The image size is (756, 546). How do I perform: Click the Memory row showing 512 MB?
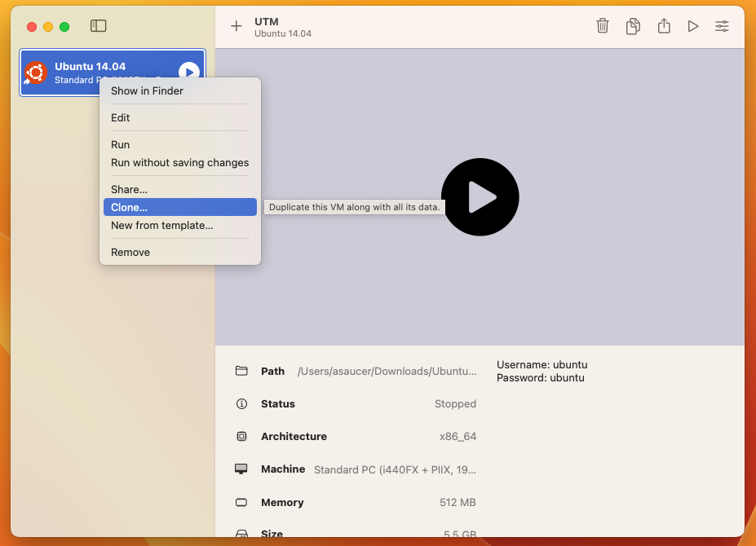355,503
